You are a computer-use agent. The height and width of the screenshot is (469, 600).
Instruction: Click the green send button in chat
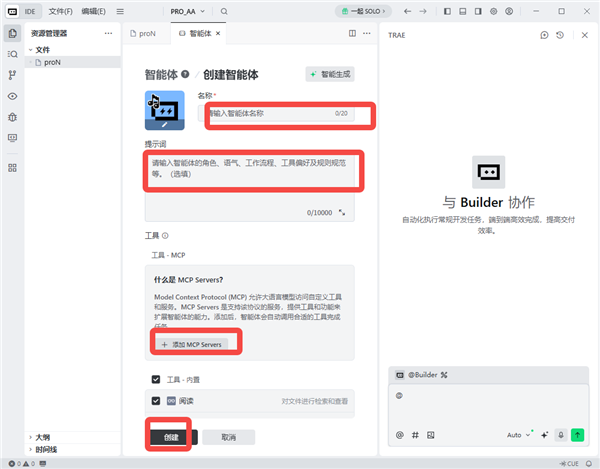[577, 435]
